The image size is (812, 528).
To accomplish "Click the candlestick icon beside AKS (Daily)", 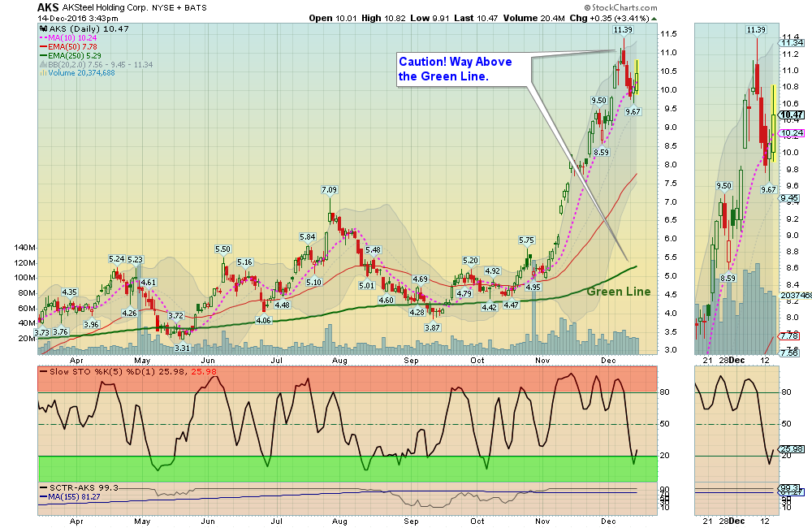I will [44, 29].
